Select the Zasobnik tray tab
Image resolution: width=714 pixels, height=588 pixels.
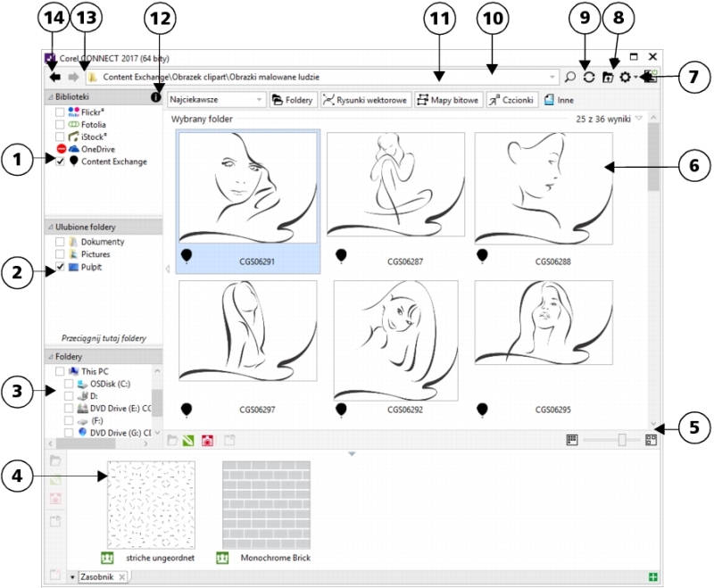pos(97,577)
